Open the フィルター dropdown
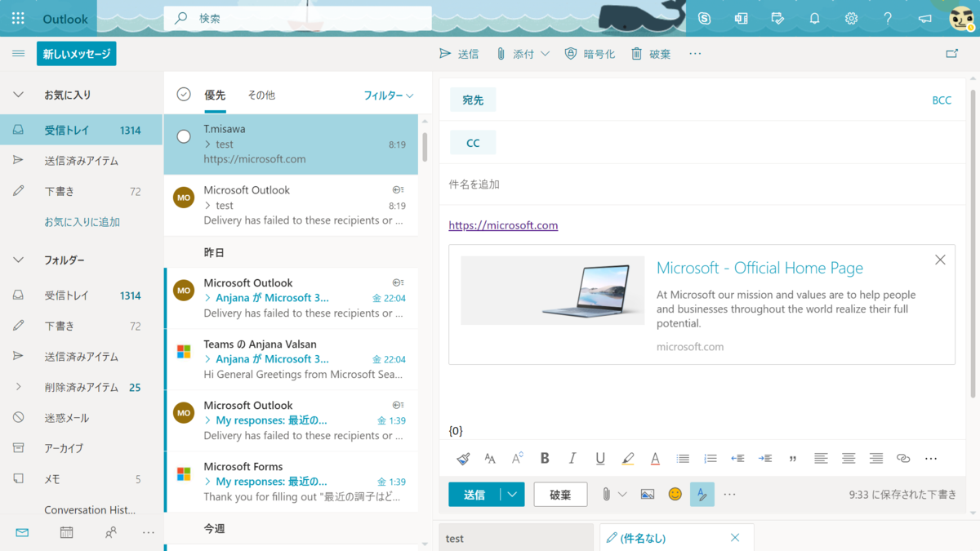 [x=389, y=96]
